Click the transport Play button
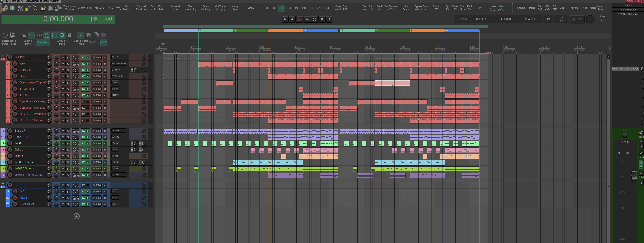The height and width of the screenshot is (243, 644). click(307, 19)
